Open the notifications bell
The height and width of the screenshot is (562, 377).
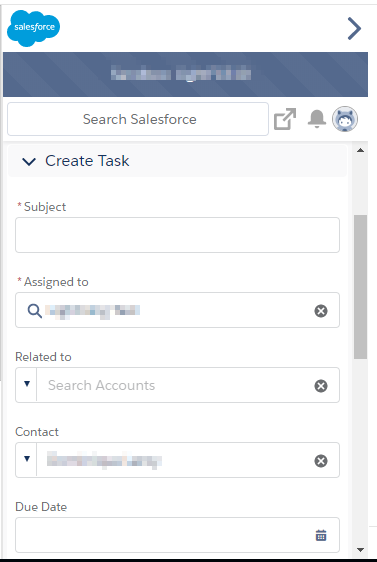coord(317,119)
